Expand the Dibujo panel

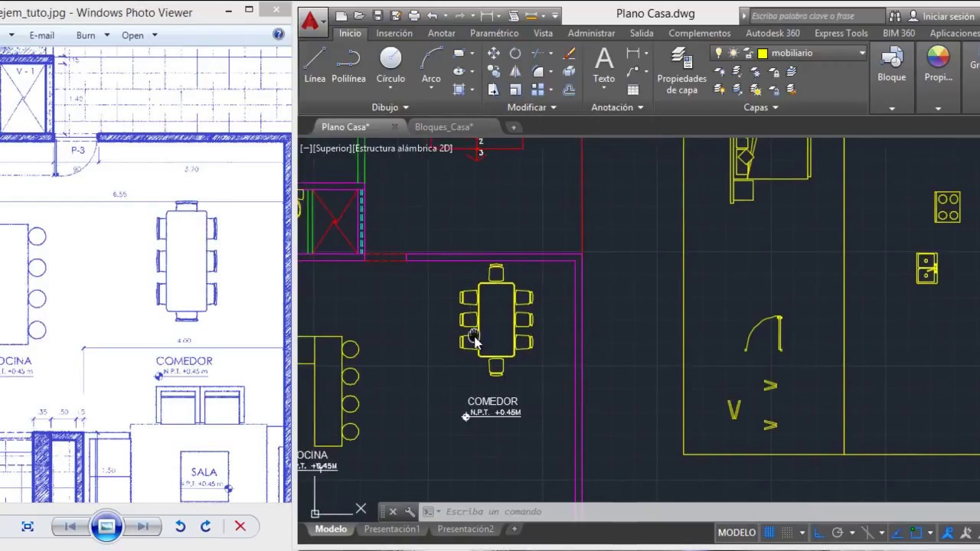(x=390, y=107)
